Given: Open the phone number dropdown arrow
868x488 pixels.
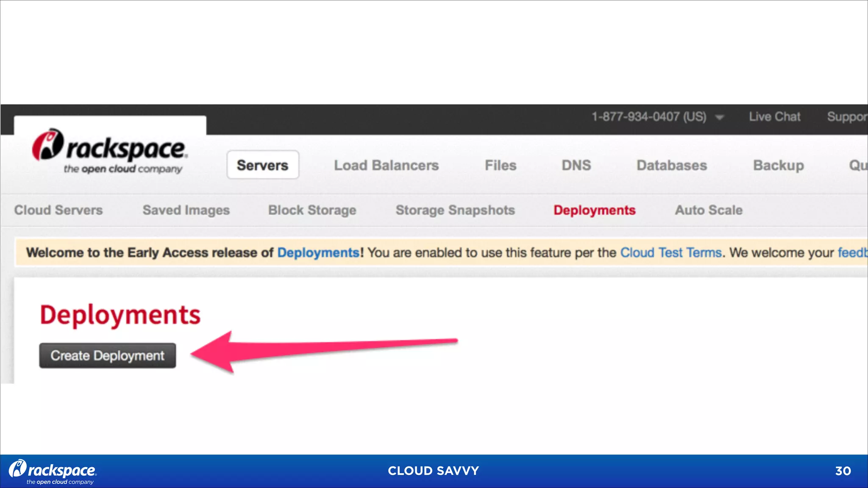Looking at the screenshot, I should click(719, 117).
